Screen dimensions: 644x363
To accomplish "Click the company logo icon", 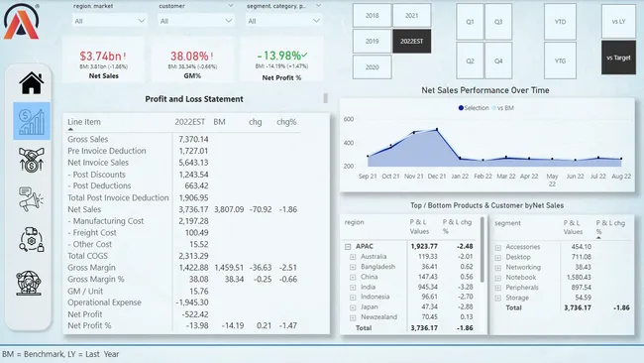I will click(22, 22).
